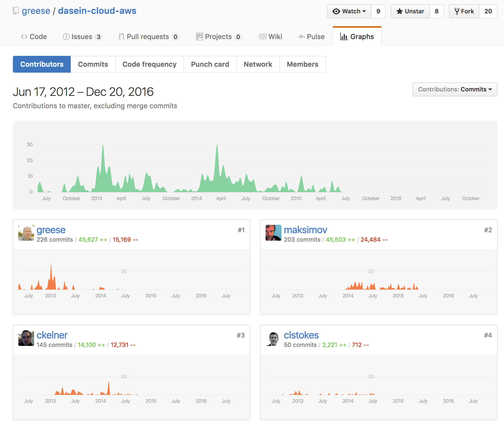
Task: Open greese 226 commits link
Action: pyautogui.click(x=55, y=240)
